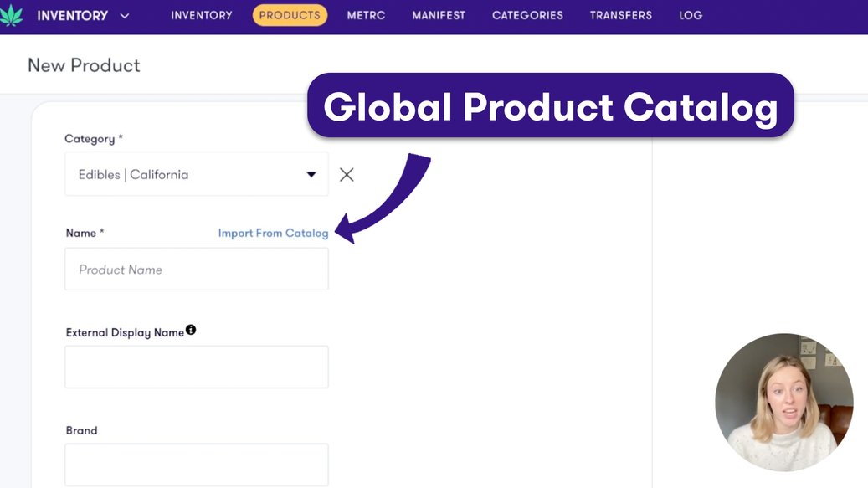Click the Brand text field

(197, 465)
